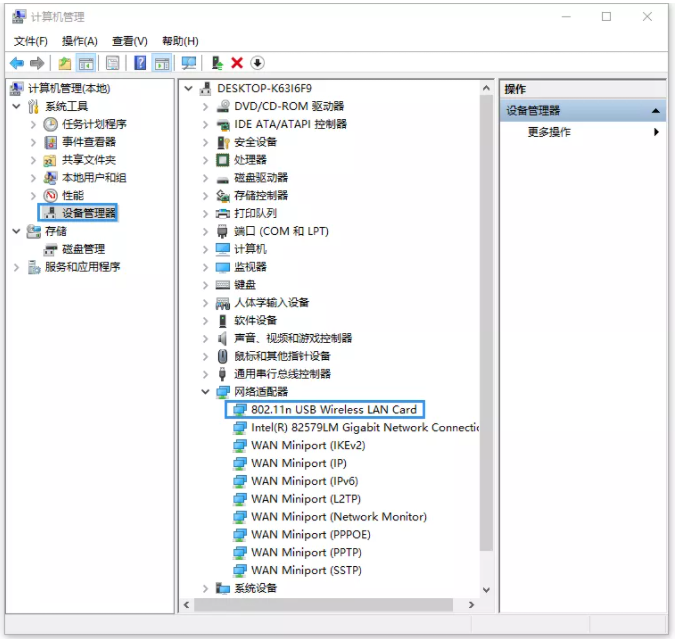Image resolution: width=676 pixels, height=639 pixels.
Task: Collapse the 存储 tree node
Action: [16, 232]
